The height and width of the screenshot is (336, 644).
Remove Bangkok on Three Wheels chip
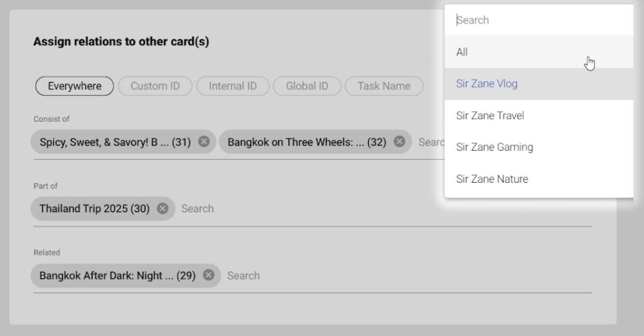(399, 141)
